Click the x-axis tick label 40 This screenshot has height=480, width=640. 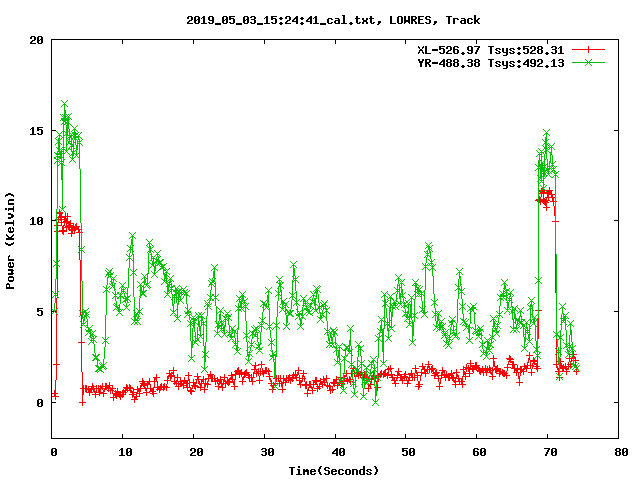point(338,452)
